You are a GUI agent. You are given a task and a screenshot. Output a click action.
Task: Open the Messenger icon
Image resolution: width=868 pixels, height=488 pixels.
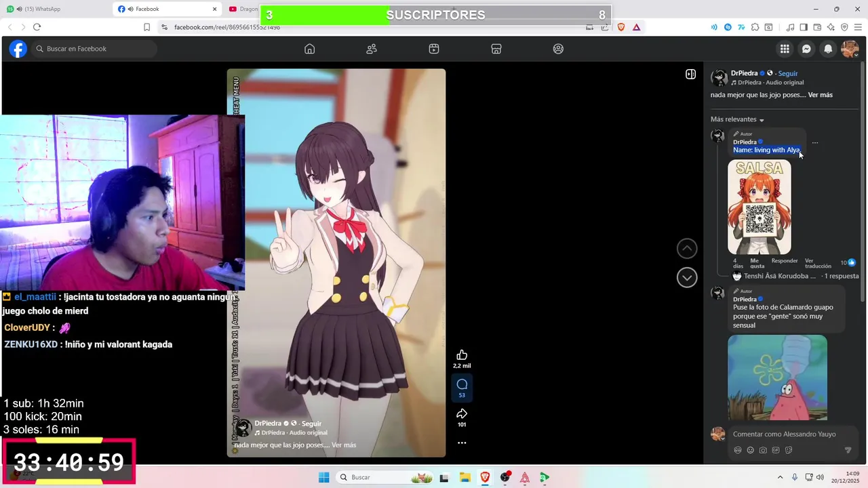click(x=806, y=49)
